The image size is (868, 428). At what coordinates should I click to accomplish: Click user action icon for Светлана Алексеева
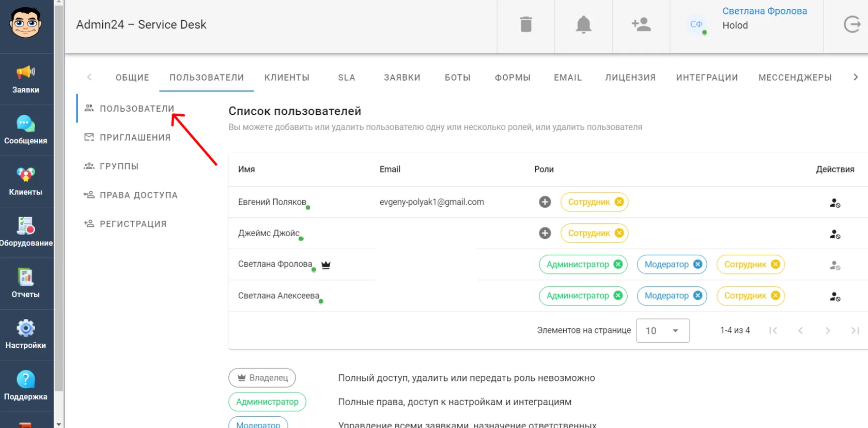835,297
